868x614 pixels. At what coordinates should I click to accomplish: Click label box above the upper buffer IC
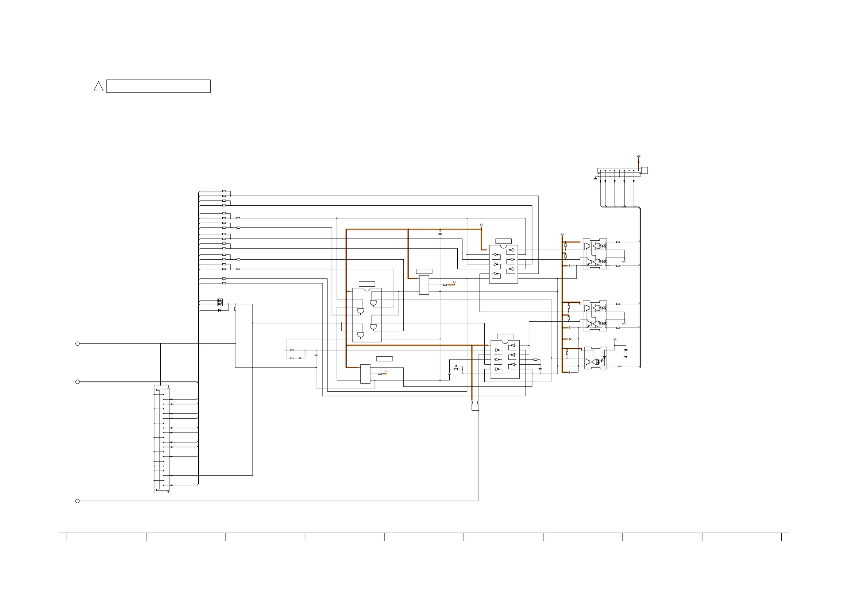(503, 241)
